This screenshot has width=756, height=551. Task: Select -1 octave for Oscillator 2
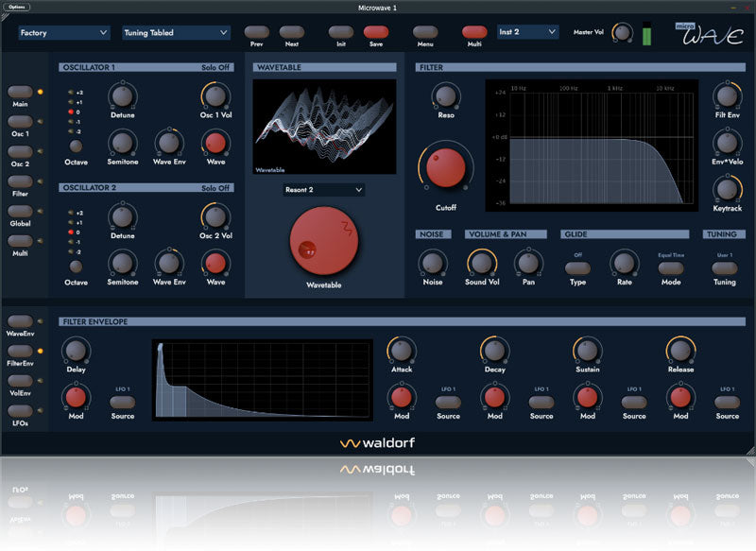pyautogui.click(x=72, y=242)
